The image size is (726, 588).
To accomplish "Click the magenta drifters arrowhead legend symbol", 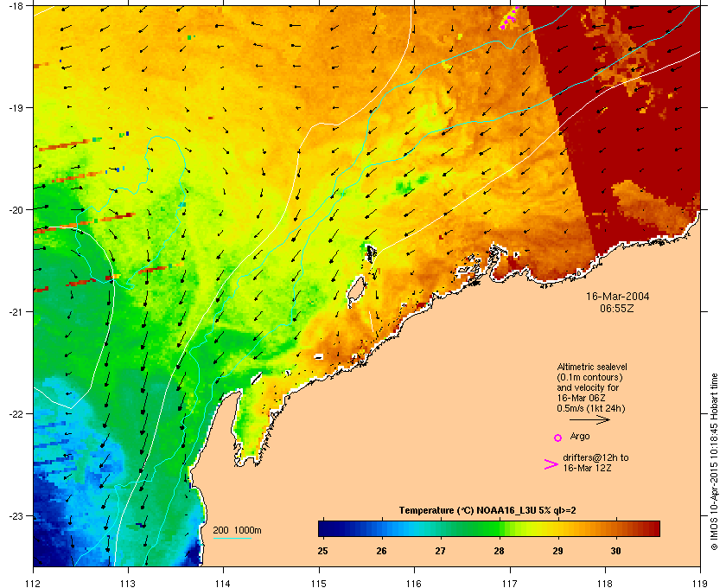I will point(551,464).
